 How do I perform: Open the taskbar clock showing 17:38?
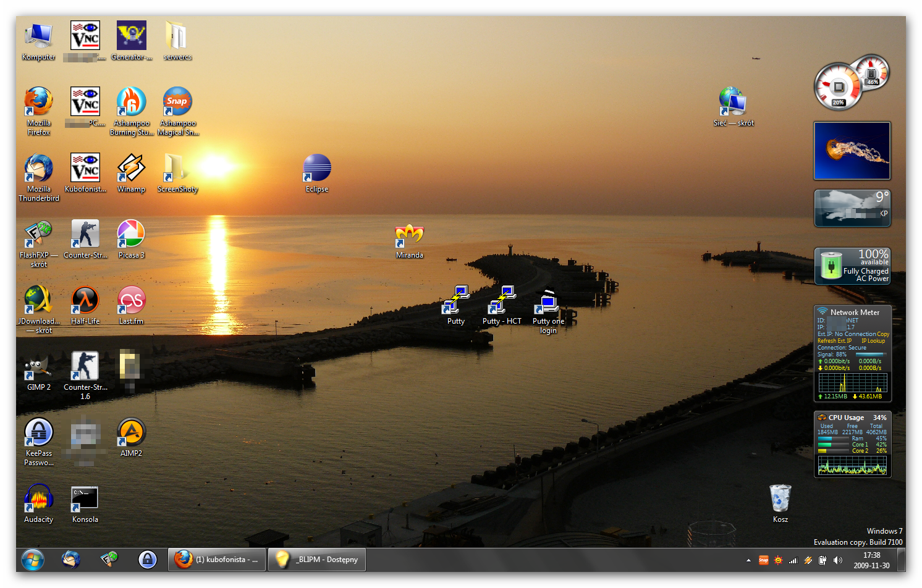(x=871, y=560)
